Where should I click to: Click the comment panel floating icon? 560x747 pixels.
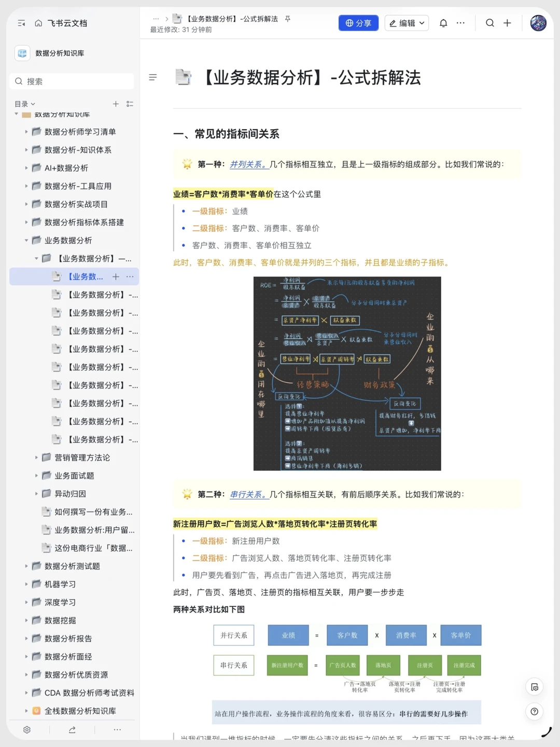(x=534, y=687)
